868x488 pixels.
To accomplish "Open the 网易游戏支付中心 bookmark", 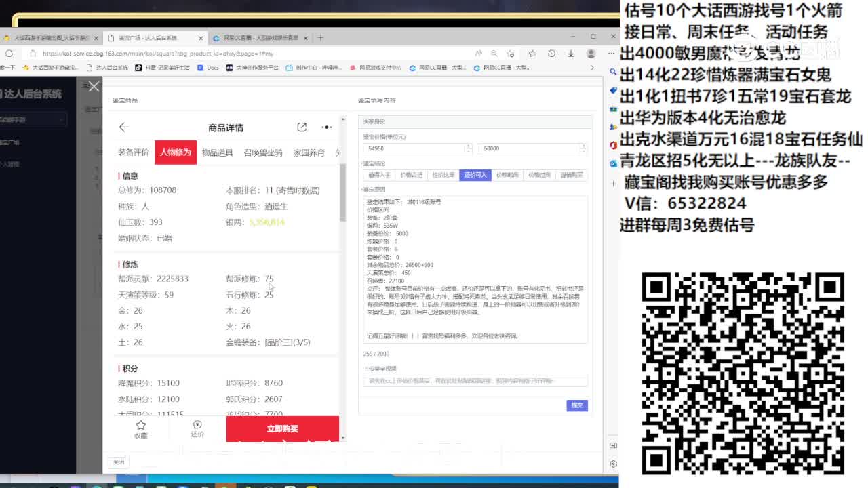I will (376, 68).
